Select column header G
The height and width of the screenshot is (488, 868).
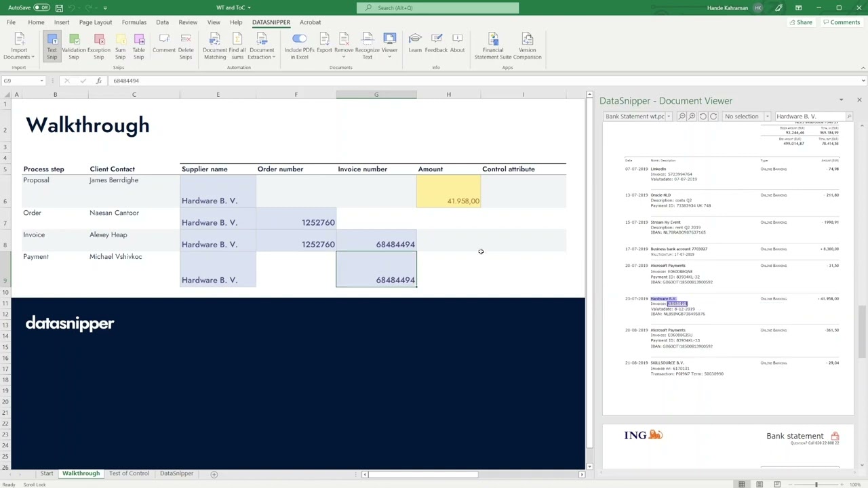coord(376,95)
